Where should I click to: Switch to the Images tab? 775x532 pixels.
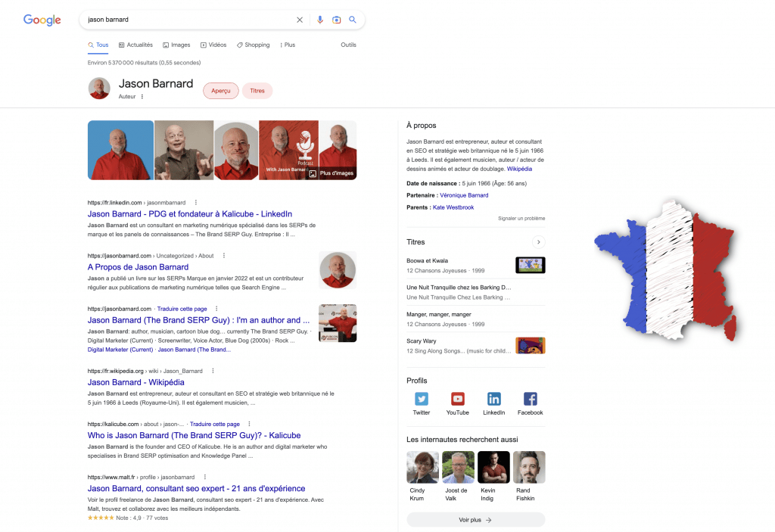(x=176, y=45)
